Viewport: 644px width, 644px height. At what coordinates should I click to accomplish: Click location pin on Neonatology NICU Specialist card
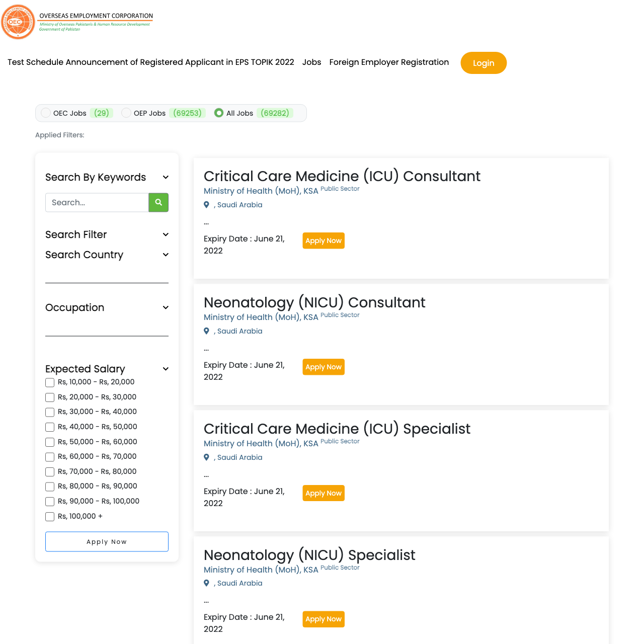tap(206, 583)
